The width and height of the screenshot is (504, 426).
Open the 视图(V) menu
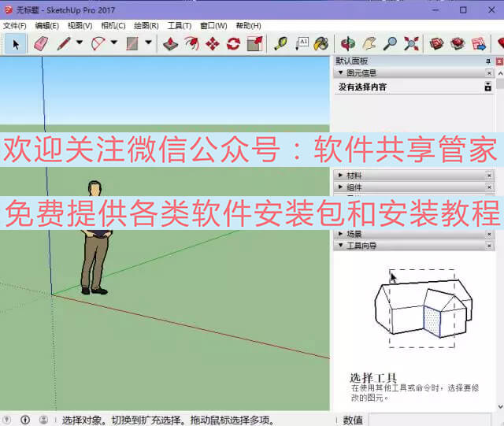click(x=80, y=26)
